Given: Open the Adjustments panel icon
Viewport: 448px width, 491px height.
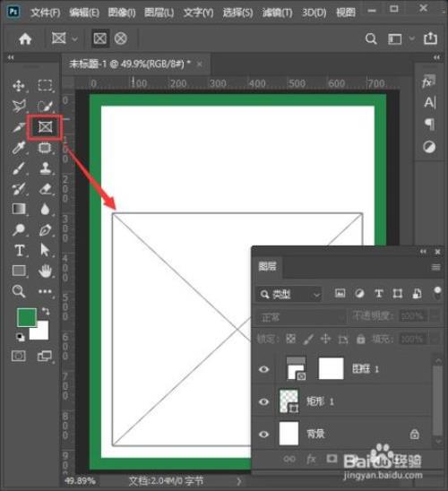Looking at the screenshot, I should 429,147.
